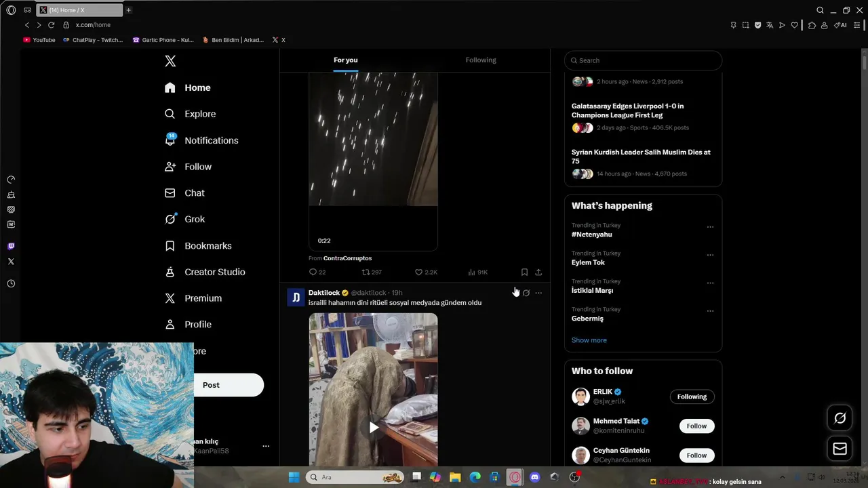Open account menu dots next to KaanPali58

click(266, 446)
